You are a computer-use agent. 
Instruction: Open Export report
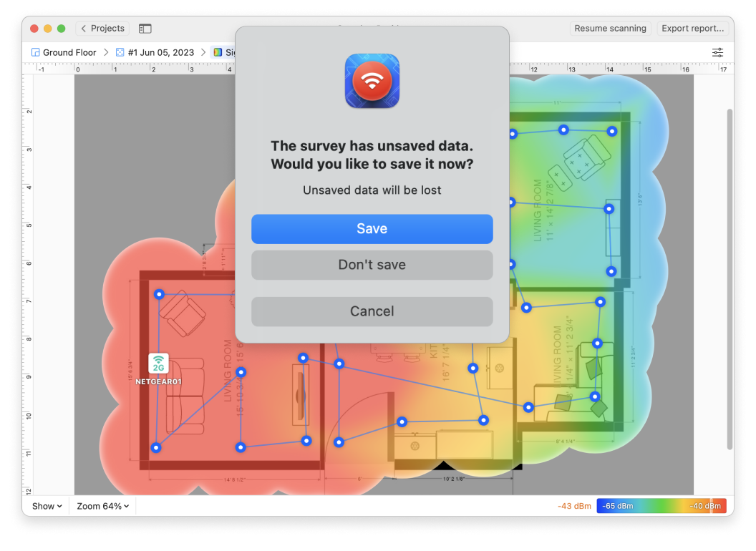click(692, 29)
